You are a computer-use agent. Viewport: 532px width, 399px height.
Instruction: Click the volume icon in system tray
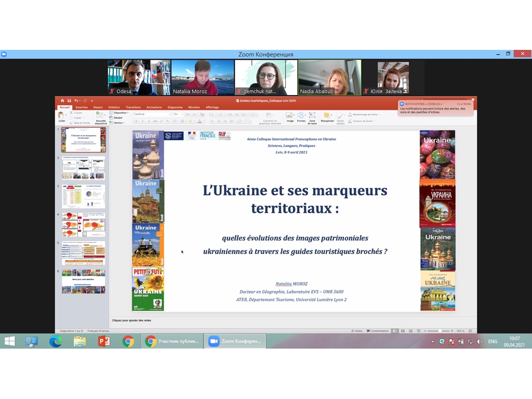tap(480, 342)
